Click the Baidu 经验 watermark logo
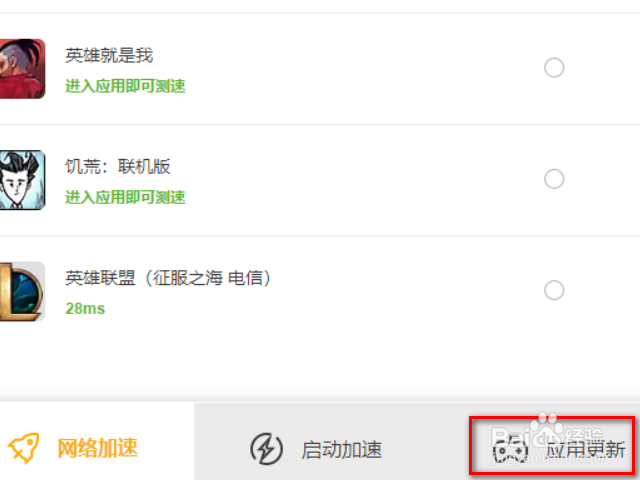The height and width of the screenshot is (480, 640). [547, 437]
